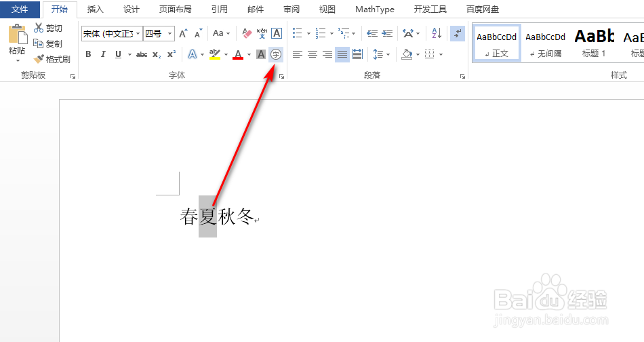Expand highlight color options arrow

(x=226, y=54)
